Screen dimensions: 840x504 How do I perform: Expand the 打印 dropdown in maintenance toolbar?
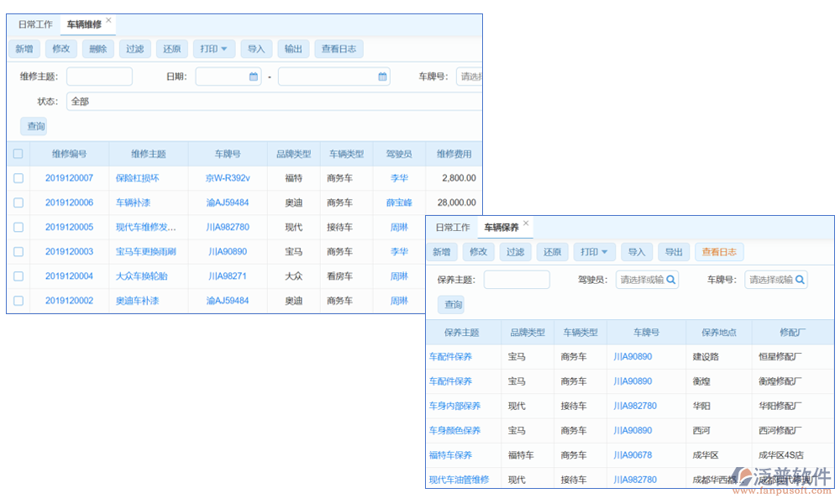coord(595,252)
